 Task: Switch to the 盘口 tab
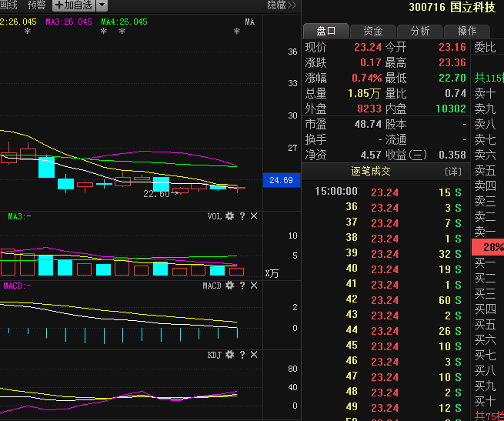point(326,32)
